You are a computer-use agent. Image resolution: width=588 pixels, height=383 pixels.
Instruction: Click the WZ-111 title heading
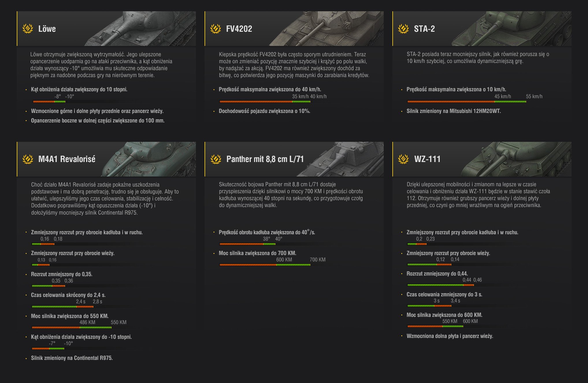click(x=427, y=159)
